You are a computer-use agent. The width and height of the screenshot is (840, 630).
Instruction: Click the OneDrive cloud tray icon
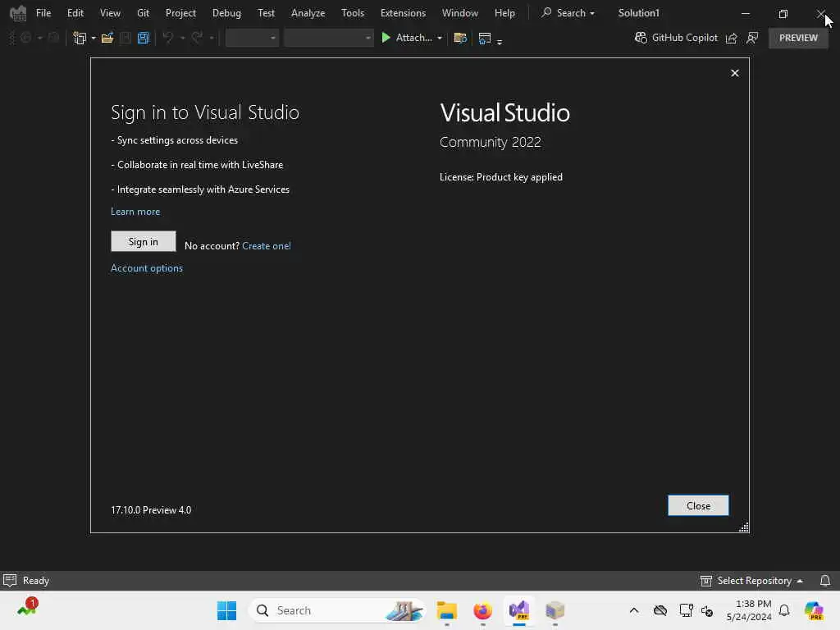tap(660, 610)
